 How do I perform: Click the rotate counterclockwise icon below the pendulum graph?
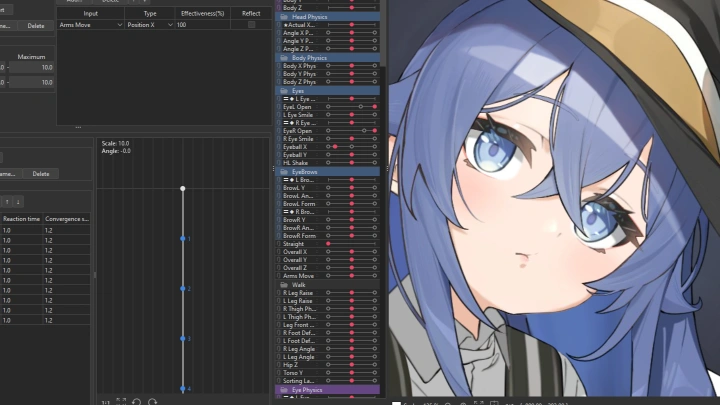pos(136,402)
